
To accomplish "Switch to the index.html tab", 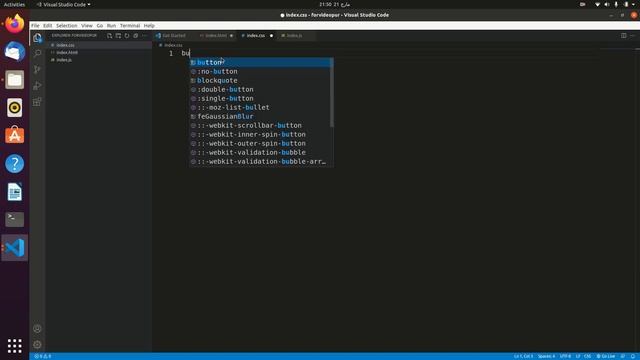I will tap(216, 36).
